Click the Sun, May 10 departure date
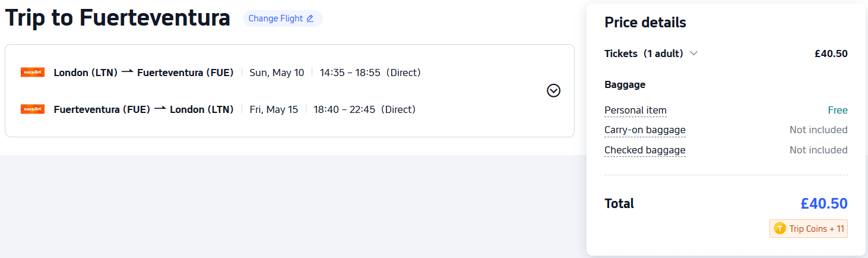Viewport: 868px width, 258px height. click(x=277, y=73)
